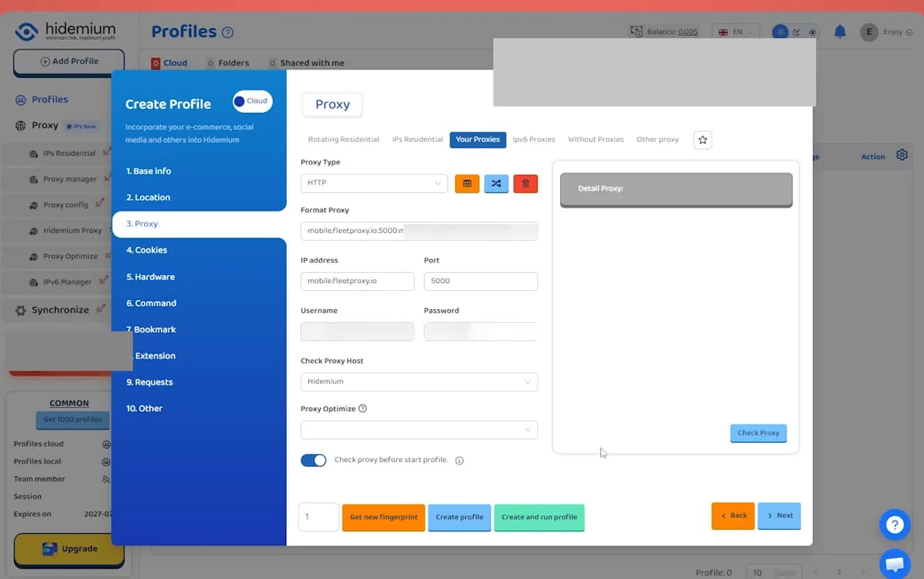This screenshot has height=579, width=924.
Task: Click the profile count field showing 1
Action: click(x=319, y=517)
